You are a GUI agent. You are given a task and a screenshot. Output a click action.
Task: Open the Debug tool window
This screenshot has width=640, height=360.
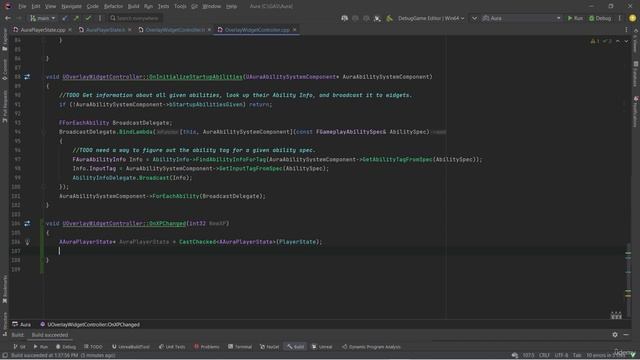coord(66,347)
